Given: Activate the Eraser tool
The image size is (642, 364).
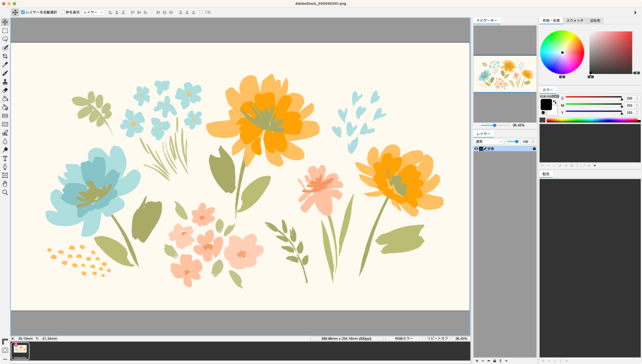Looking at the screenshot, I should (x=5, y=90).
